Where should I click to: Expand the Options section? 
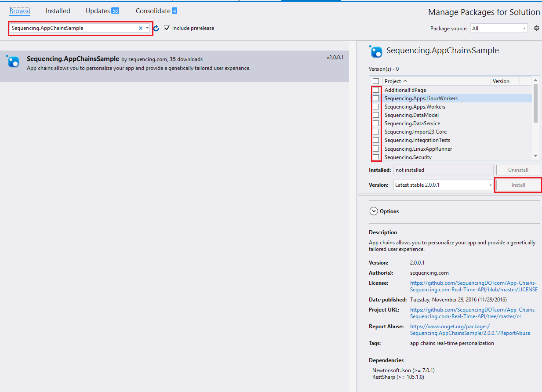[374, 211]
